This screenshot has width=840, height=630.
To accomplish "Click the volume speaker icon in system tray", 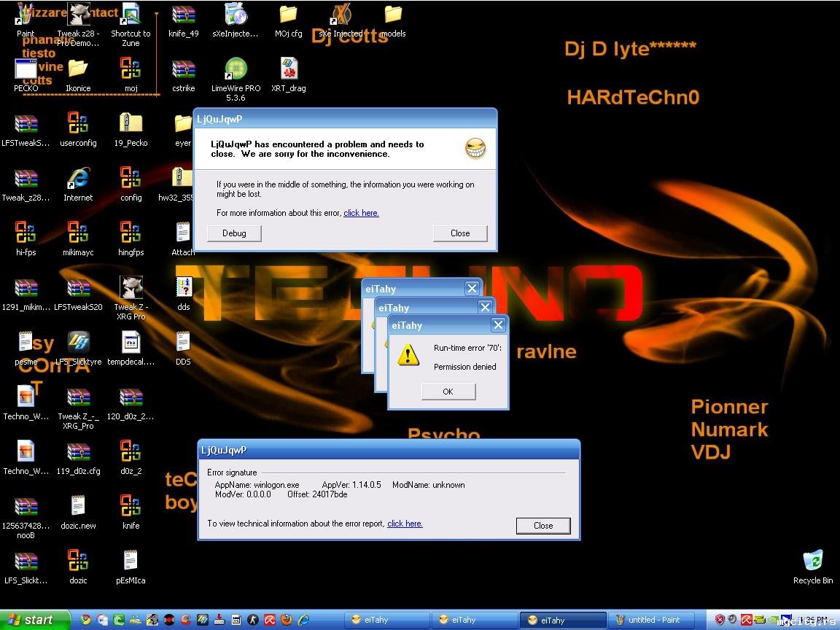I will 732,620.
